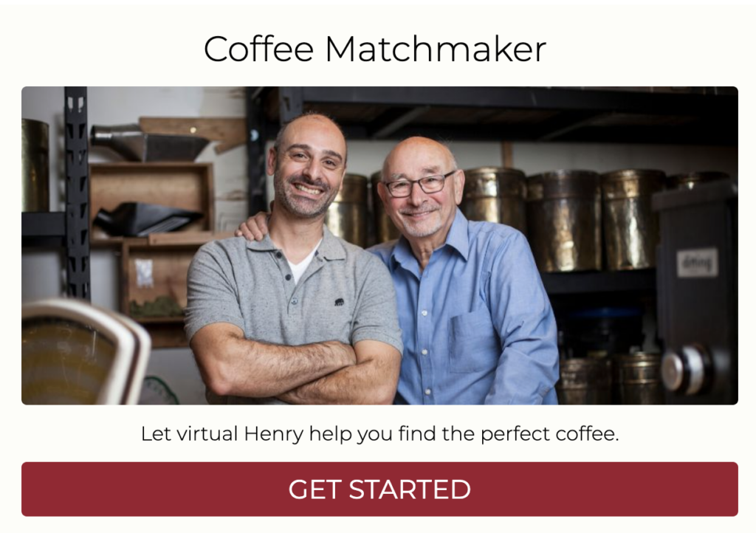Image resolution: width=756 pixels, height=533 pixels.
Task: Click the blurred label on black machine
Action: click(697, 263)
